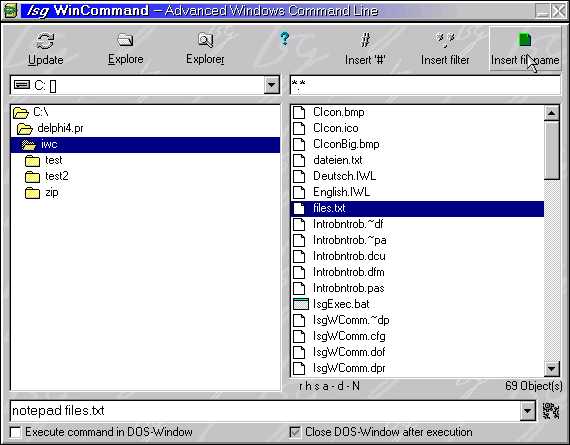Image resolution: width=570 pixels, height=445 pixels.
Task: Select file Introbntrob.pas
Action: click(x=417, y=288)
